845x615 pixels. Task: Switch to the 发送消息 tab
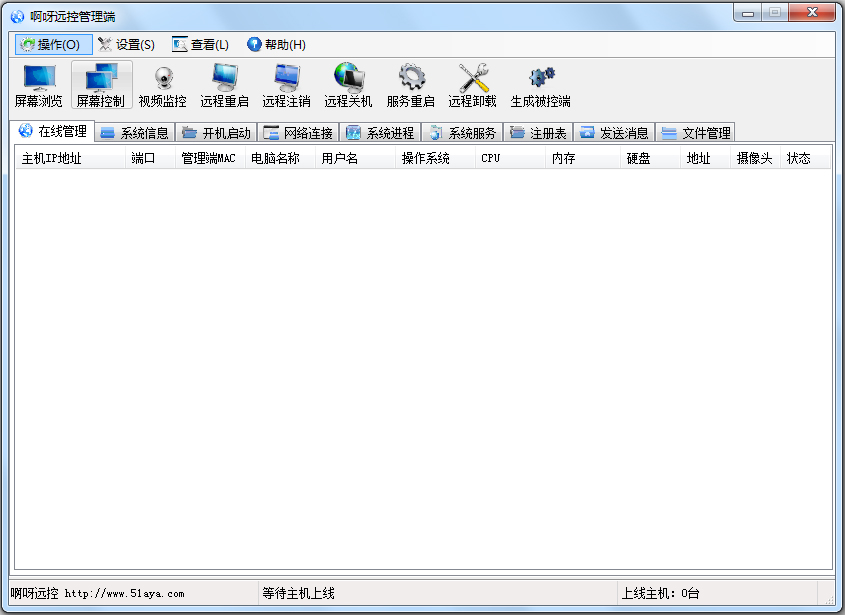coord(614,133)
